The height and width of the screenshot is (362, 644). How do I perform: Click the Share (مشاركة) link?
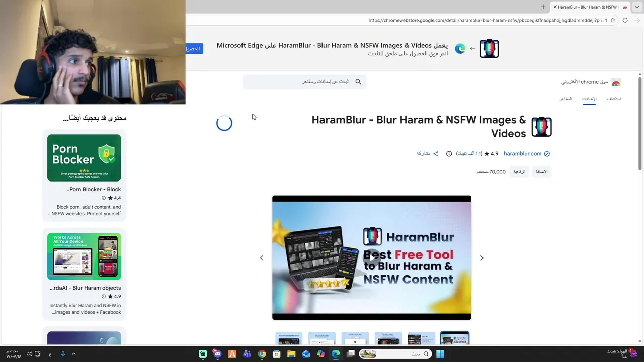(427, 154)
